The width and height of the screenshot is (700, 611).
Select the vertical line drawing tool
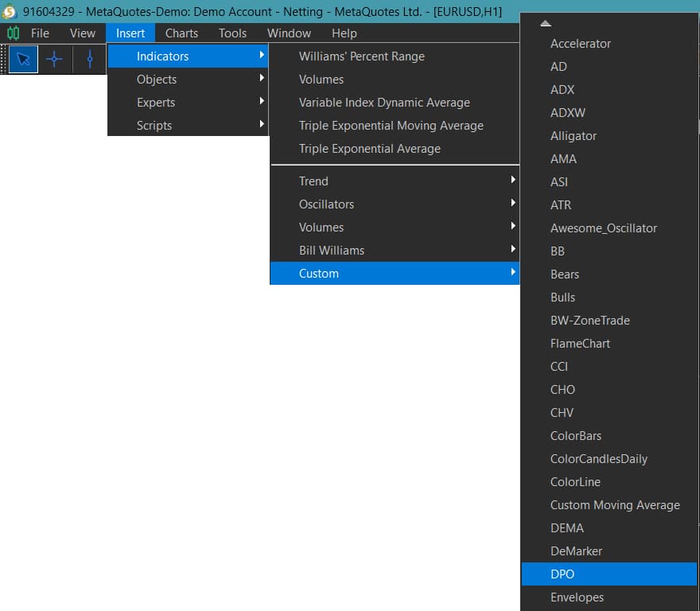tap(90, 60)
